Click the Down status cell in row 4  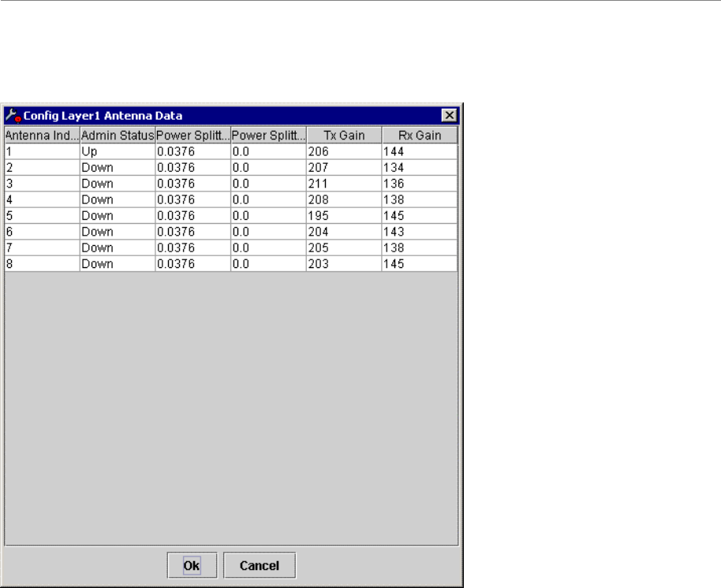[118, 200]
